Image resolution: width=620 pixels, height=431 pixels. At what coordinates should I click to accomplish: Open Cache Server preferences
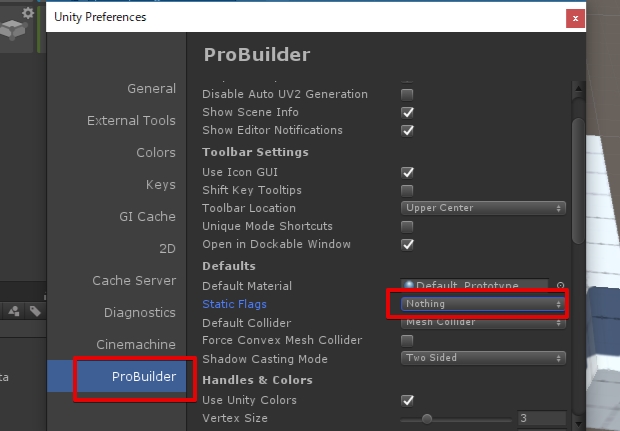(x=134, y=281)
